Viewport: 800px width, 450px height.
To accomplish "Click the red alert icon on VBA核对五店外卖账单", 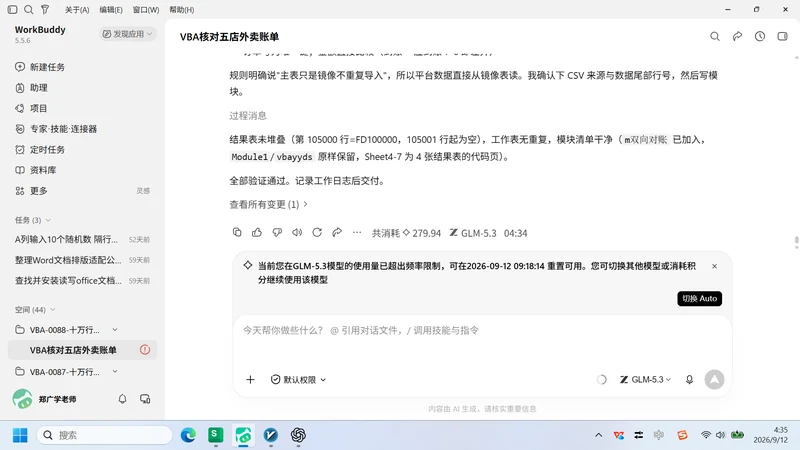I will click(145, 350).
